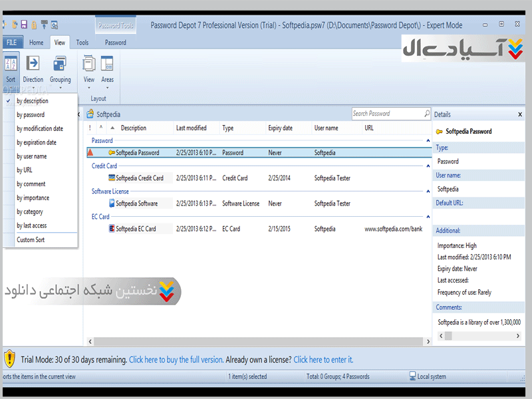Viewport: 532px width, 399px height.
Task: Select the checked 'by description' sort option
Action: (33, 101)
